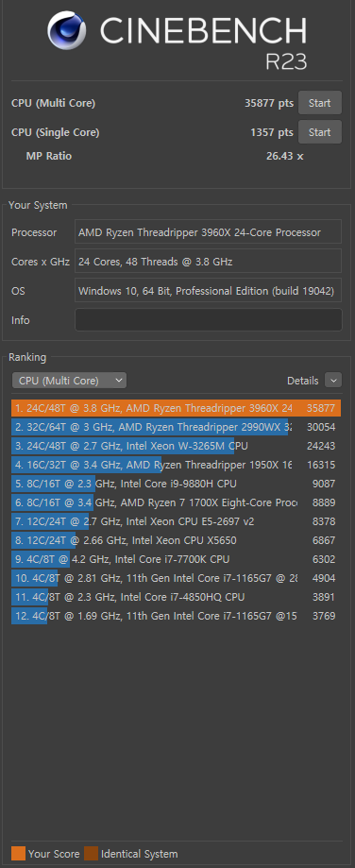This screenshot has height=868, width=355.
Task: Start the CPU Single Core benchmark
Action: click(320, 132)
